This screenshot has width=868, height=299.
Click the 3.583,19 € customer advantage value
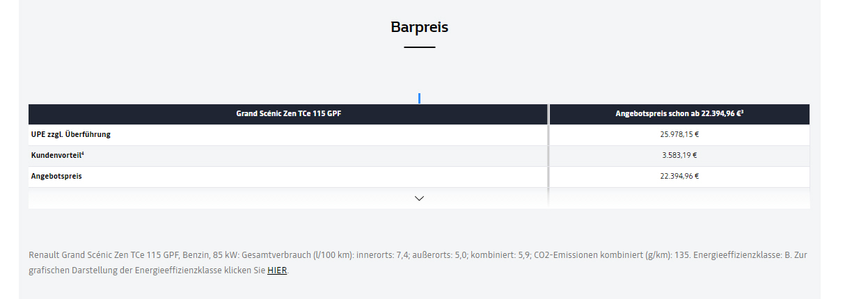coord(679,155)
